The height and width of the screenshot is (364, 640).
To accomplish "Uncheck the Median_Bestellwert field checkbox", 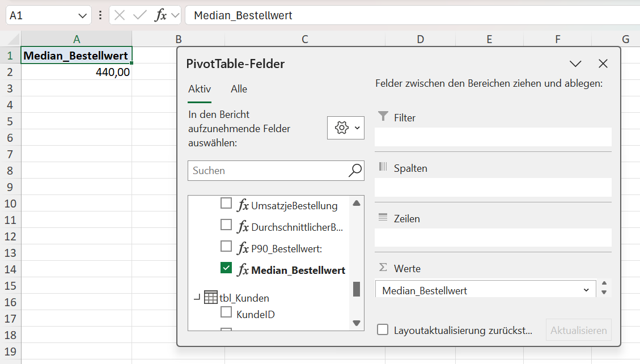I will click(226, 268).
